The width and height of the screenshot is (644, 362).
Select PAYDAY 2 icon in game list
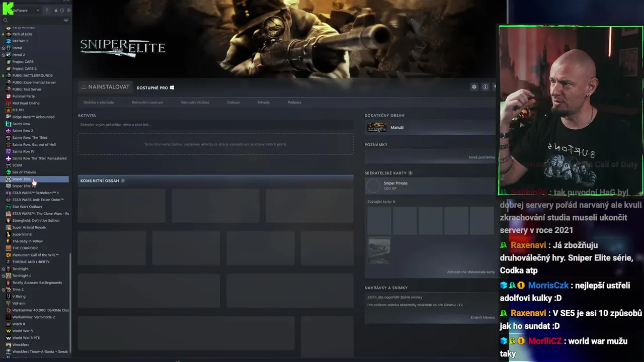point(8,41)
